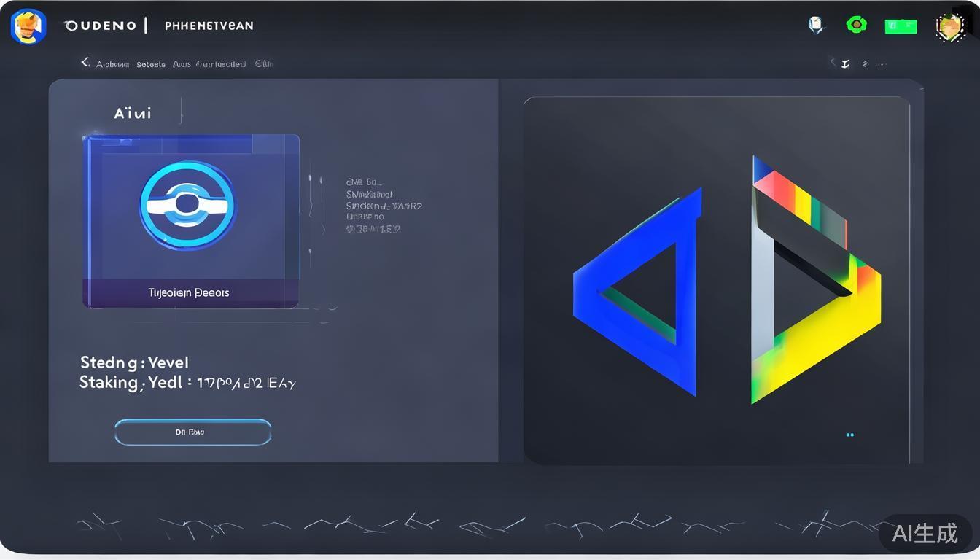This screenshot has width=980, height=560.
Task: Select the I-beam tool icon below the avatar
Action: point(844,63)
